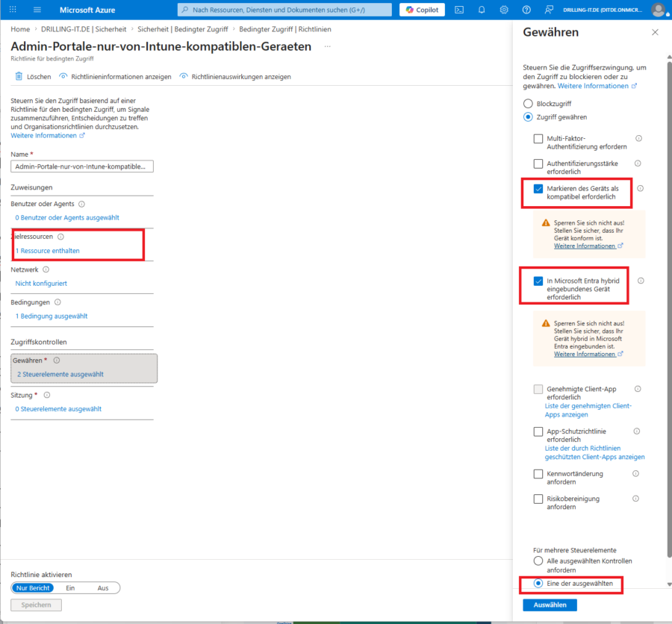Select Zugriff gewähren radio button
The image size is (672, 624).
pyautogui.click(x=528, y=117)
